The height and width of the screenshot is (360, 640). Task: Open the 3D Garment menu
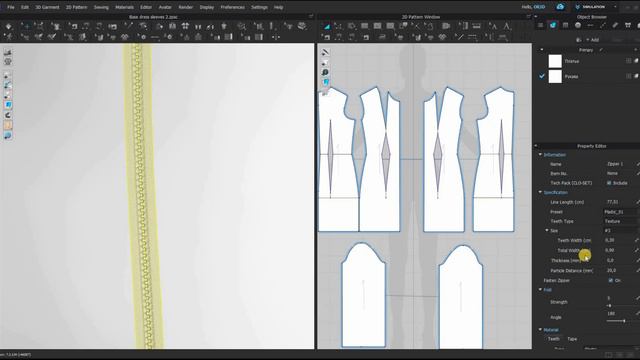tap(47, 7)
